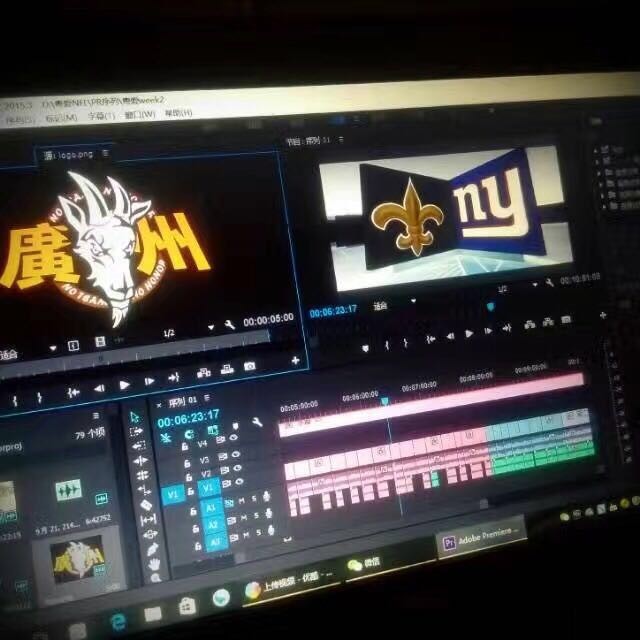Click Overwrite button in Source monitor
This screenshot has width=640, height=640.
tap(227, 369)
